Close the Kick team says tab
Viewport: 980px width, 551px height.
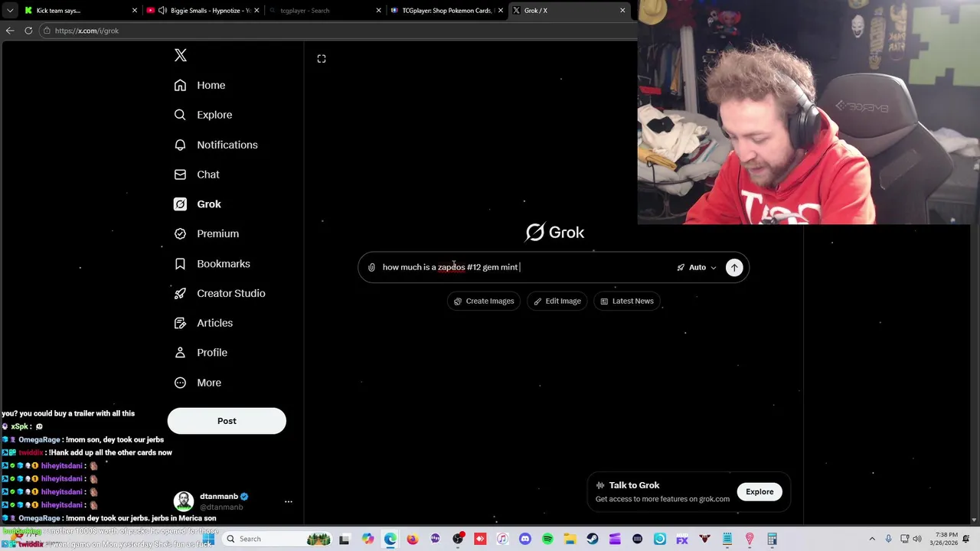point(135,11)
